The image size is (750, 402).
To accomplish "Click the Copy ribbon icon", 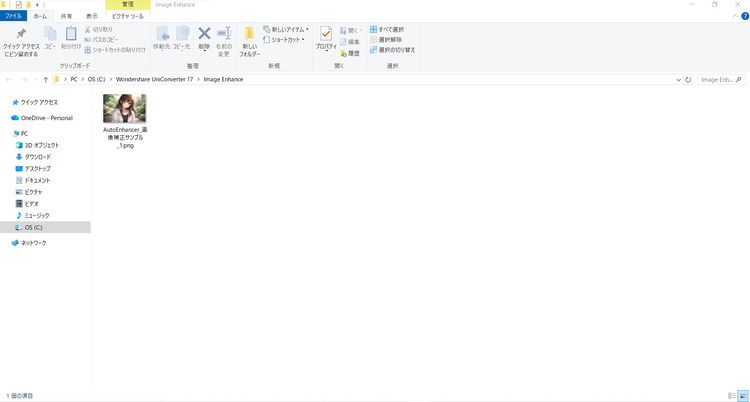I will pos(50,34).
